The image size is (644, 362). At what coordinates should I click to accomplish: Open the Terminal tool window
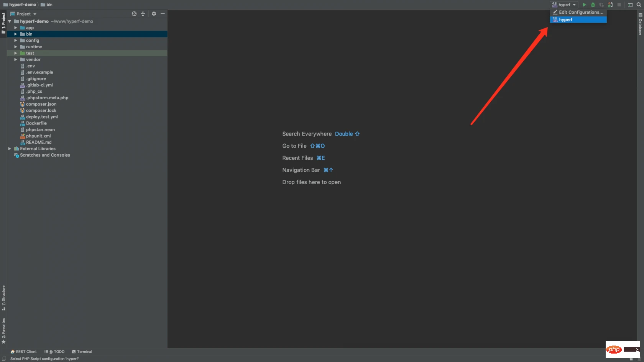coord(82,352)
